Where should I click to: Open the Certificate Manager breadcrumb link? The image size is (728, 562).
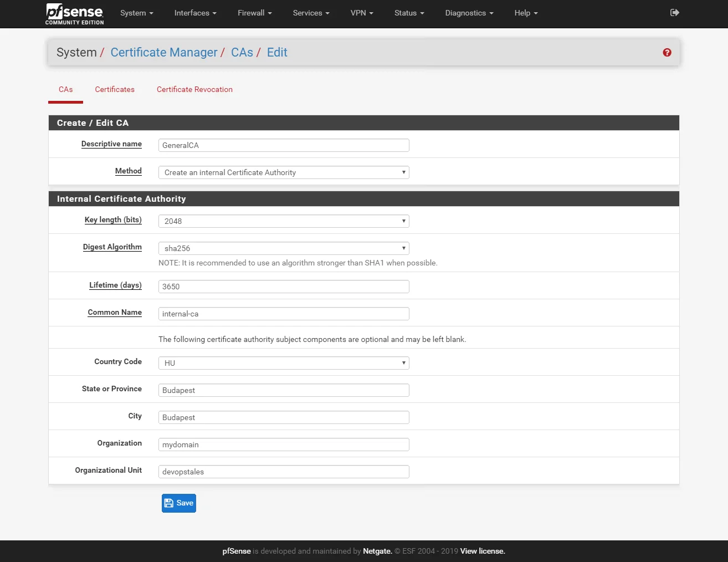tap(164, 52)
